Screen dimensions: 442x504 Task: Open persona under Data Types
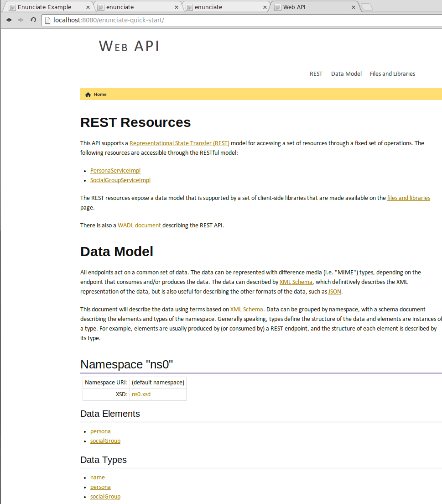click(x=100, y=487)
